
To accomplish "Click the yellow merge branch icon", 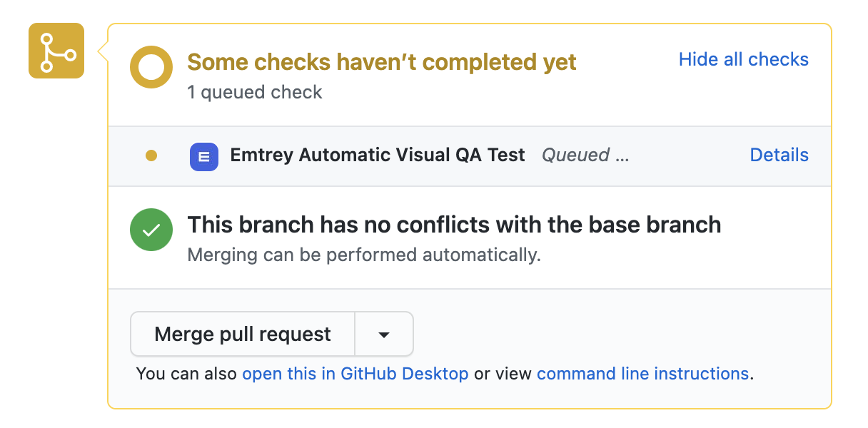I will pyautogui.click(x=56, y=51).
